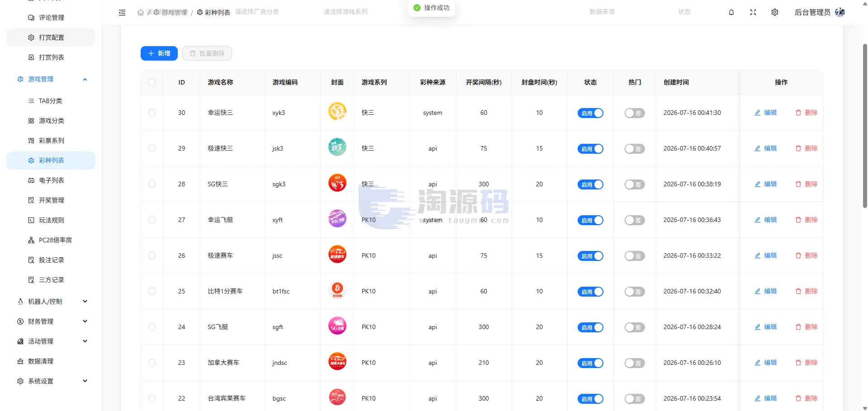This screenshot has height=411, width=868.
Task: Check the row checkbox for ID 30
Action: pyautogui.click(x=152, y=113)
